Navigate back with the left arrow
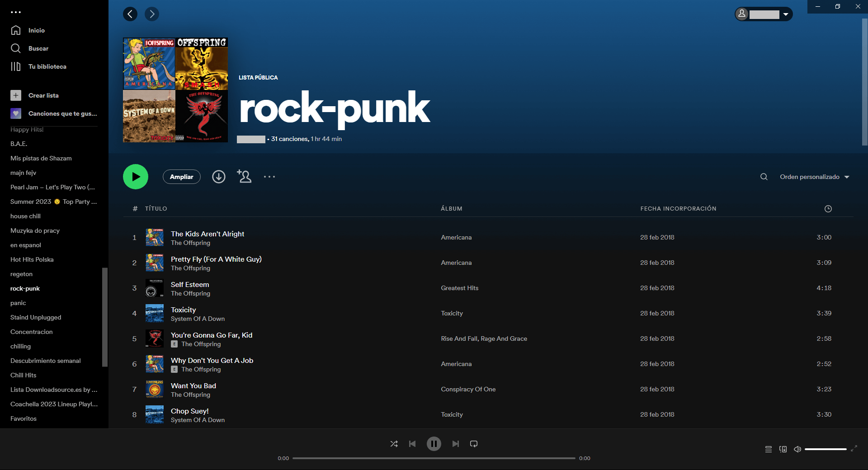Image resolution: width=868 pixels, height=470 pixels. pos(130,14)
